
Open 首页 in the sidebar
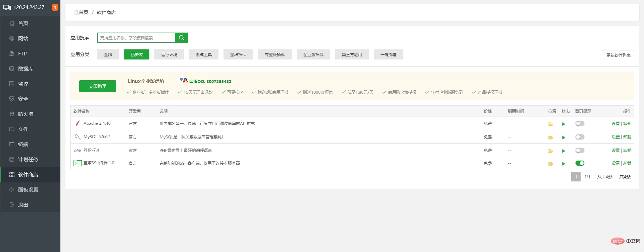coord(30,23)
